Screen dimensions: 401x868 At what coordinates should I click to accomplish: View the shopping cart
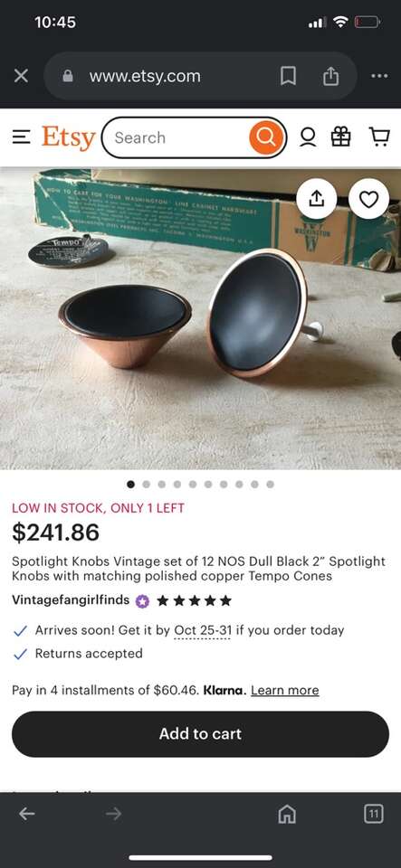379,137
